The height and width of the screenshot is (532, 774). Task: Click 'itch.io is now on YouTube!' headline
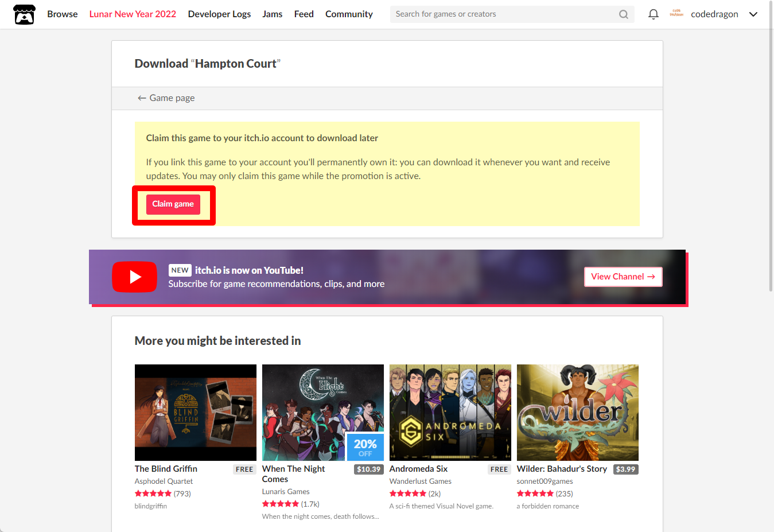[249, 270]
